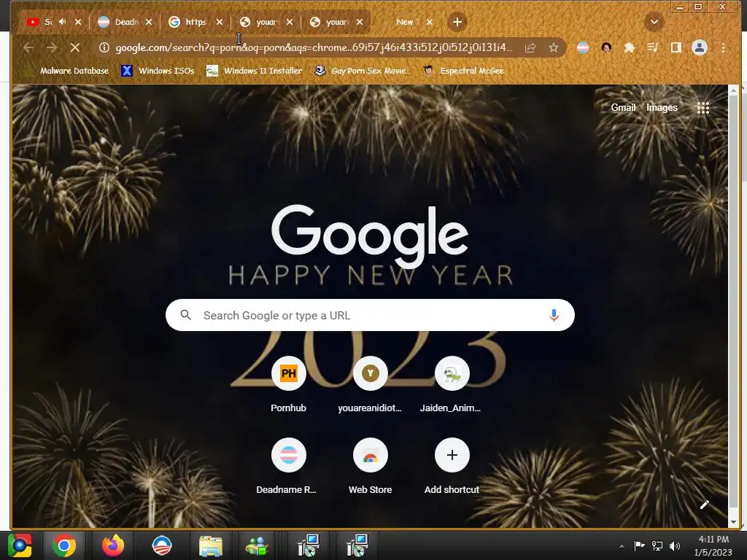Open the volume tray icon
Viewport: 747px width, 560px height.
coord(675,546)
